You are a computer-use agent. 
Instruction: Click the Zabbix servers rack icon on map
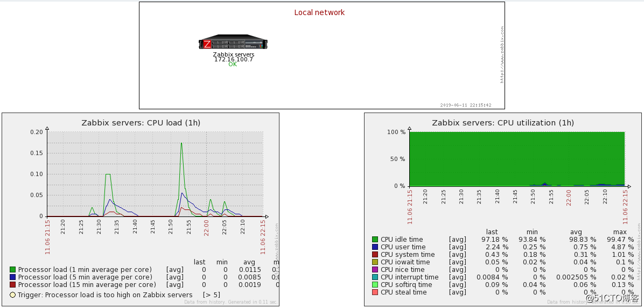233,43
